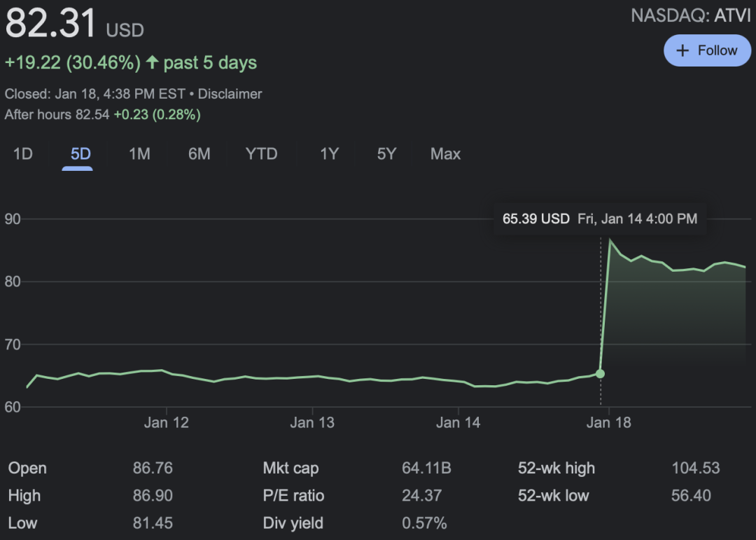Select the 5D time range tab

pos(80,154)
